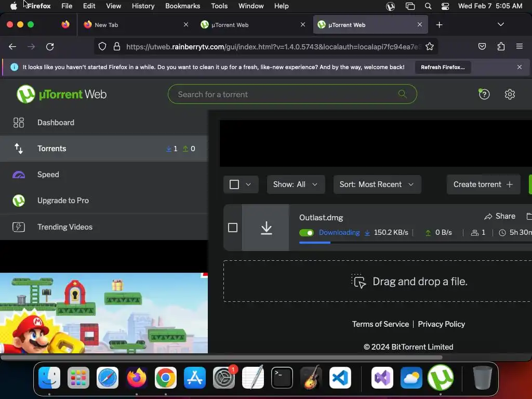Click the µTorrent Web logo
The height and width of the screenshot is (399, 532).
(x=61, y=94)
